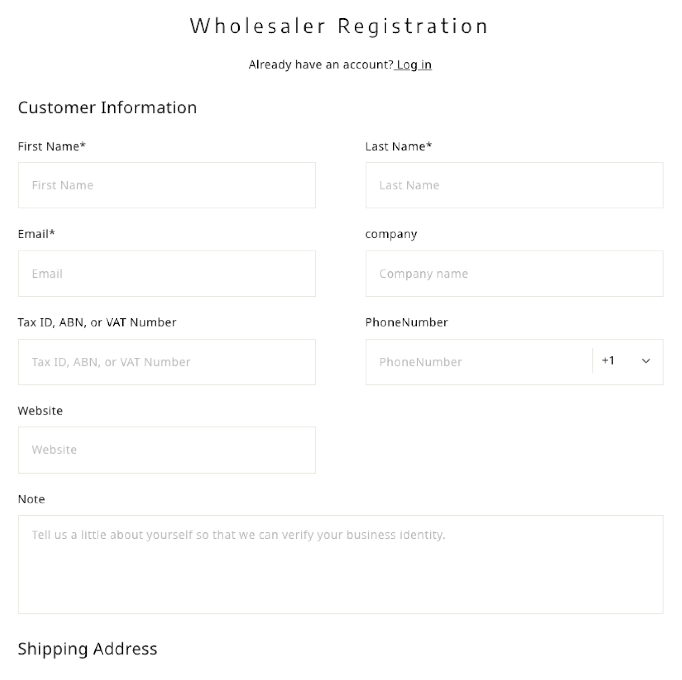Click the Email* field label
Screen dimensions: 682x680
36,234
